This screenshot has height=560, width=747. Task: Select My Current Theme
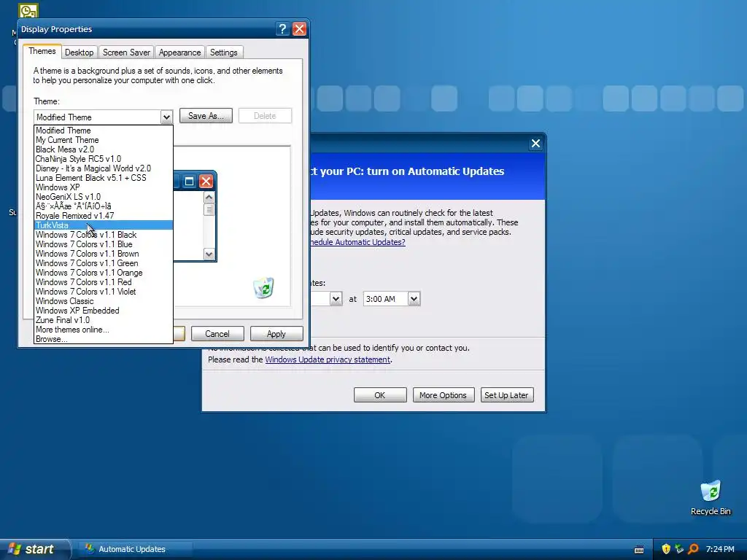pyautogui.click(x=104, y=140)
